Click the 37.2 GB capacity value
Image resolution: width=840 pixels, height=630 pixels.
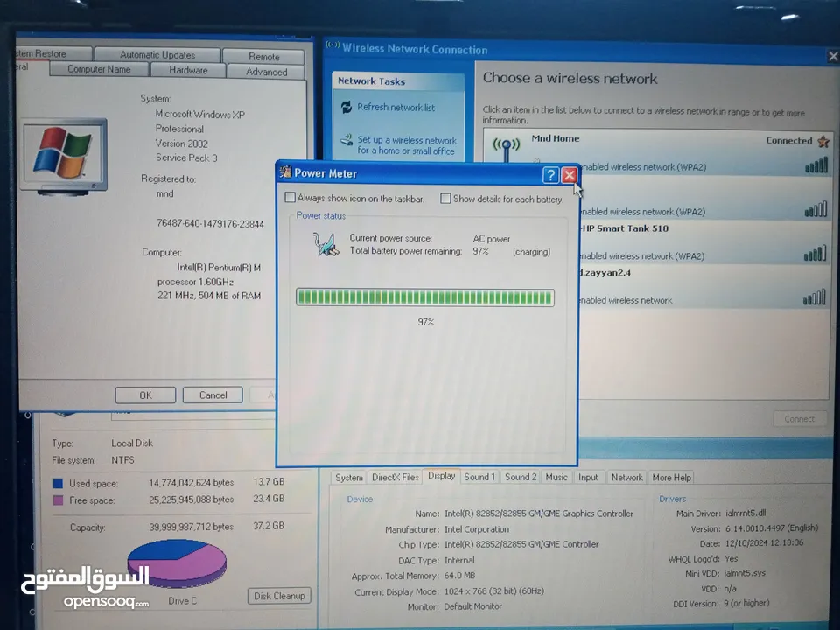[269, 526]
